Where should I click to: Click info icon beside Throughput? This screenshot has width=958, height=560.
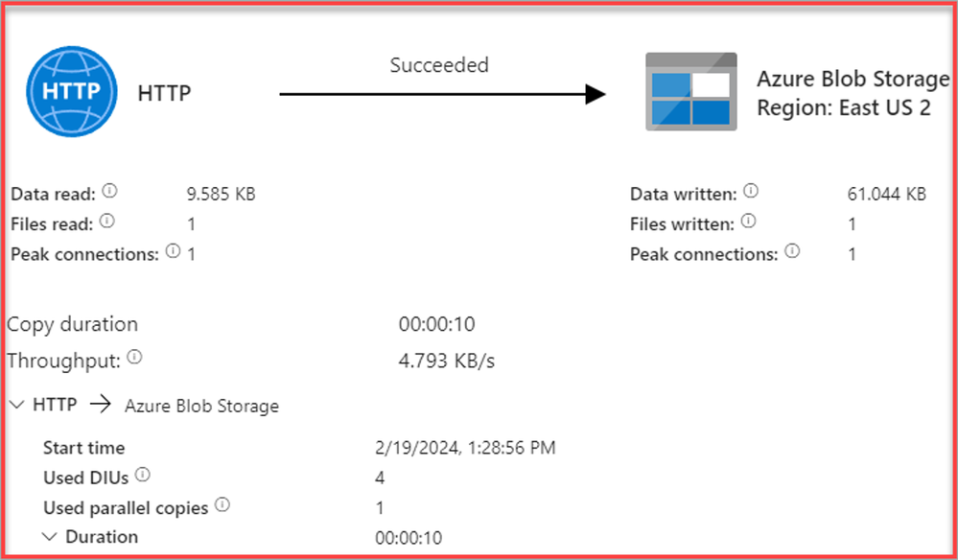click(134, 359)
